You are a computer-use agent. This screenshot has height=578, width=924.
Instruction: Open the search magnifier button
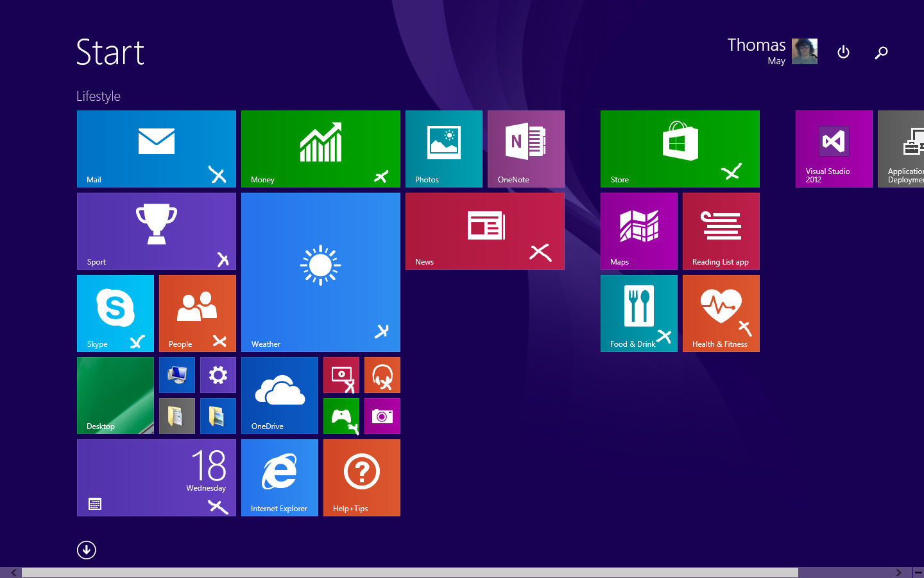pos(882,52)
